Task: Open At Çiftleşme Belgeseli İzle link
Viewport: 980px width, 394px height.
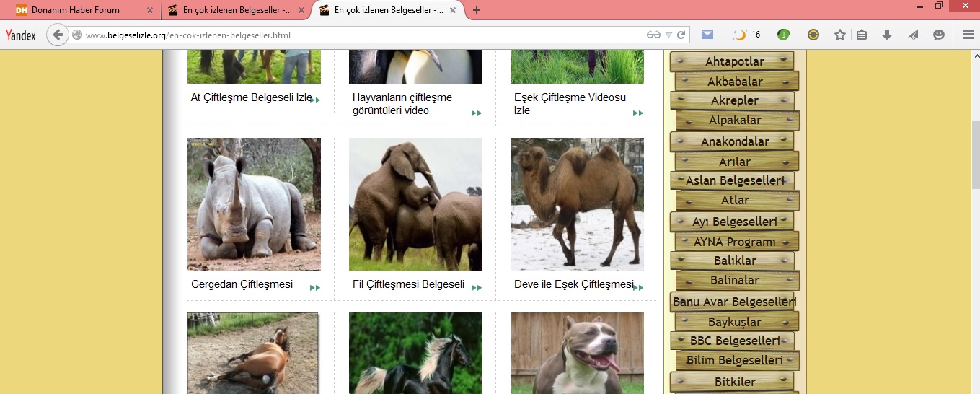Action: pyautogui.click(x=252, y=97)
